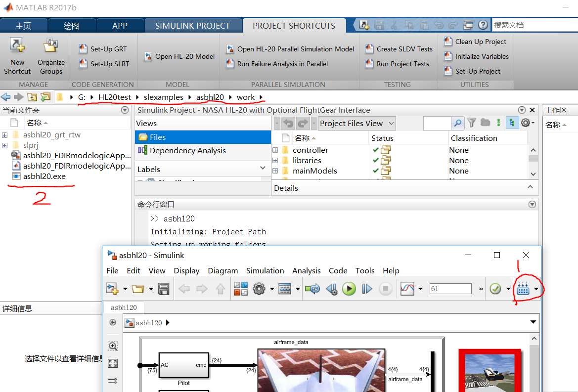Open the Simulation menu in Simulink
578x392 pixels.
(x=265, y=270)
